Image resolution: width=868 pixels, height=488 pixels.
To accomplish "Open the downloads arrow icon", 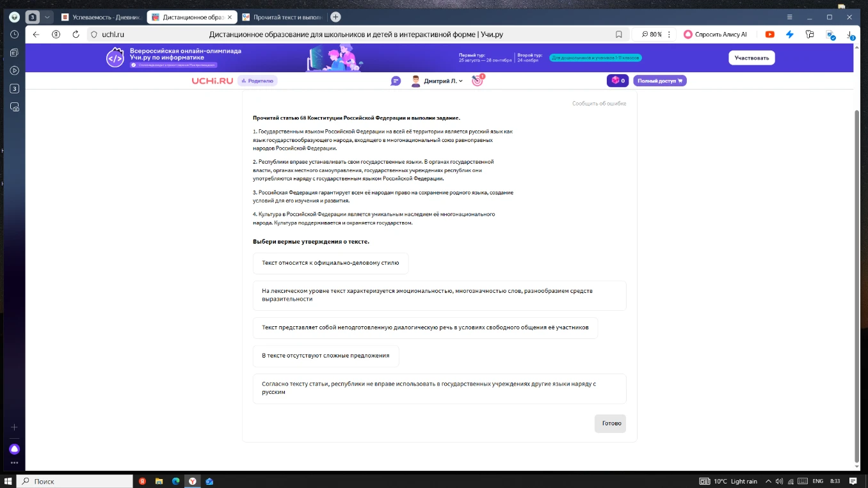I will 850,35.
